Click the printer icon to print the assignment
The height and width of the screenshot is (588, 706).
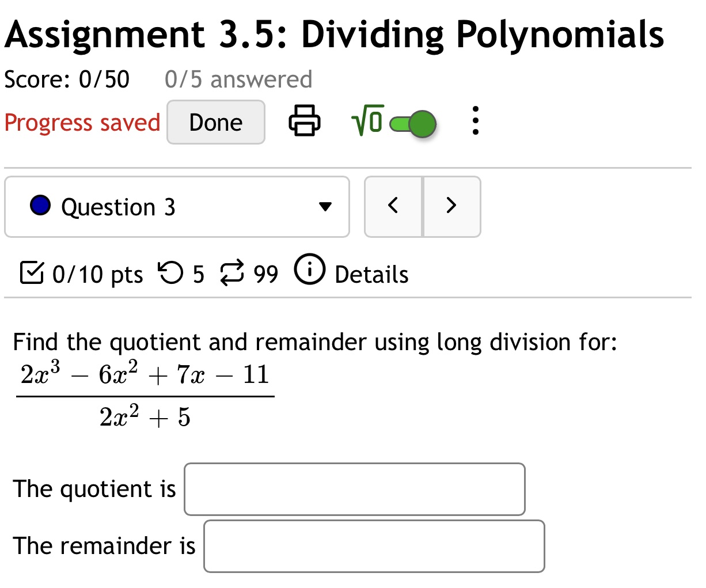[x=305, y=122]
